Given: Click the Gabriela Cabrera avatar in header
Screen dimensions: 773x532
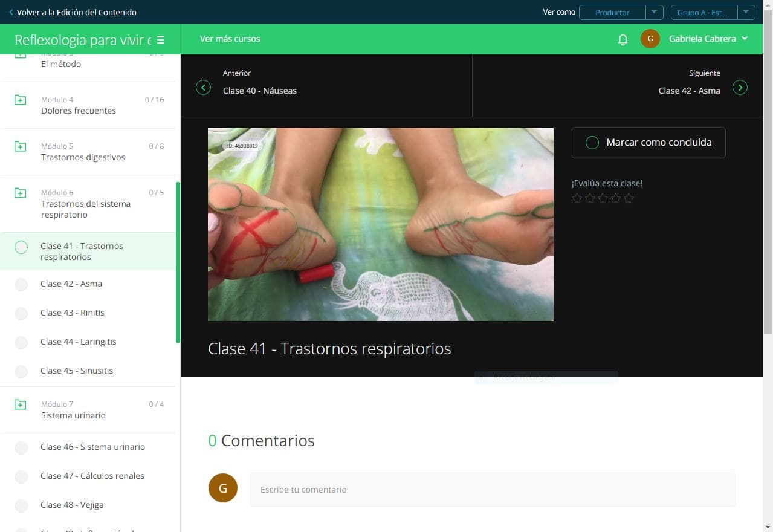Looking at the screenshot, I should (650, 39).
